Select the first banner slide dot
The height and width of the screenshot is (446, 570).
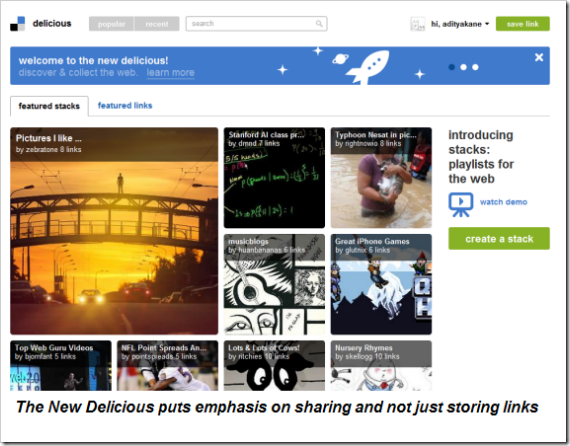click(x=451, y=67)
